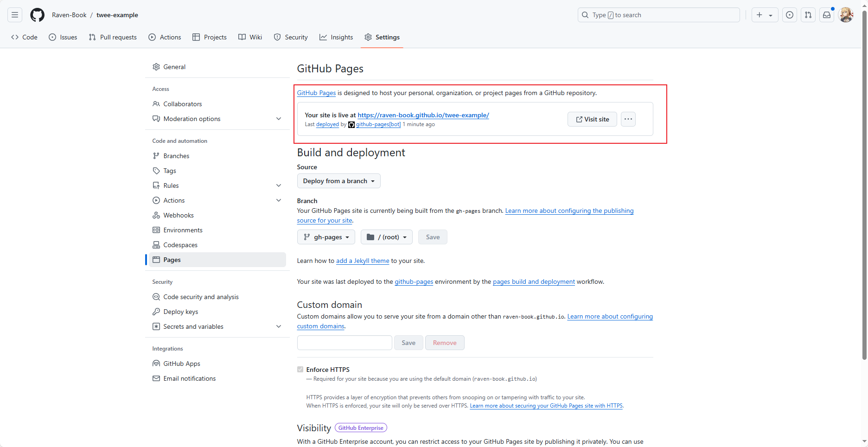Open the Pull requests tab
This screenshot has width=868, height=447.
113,37
